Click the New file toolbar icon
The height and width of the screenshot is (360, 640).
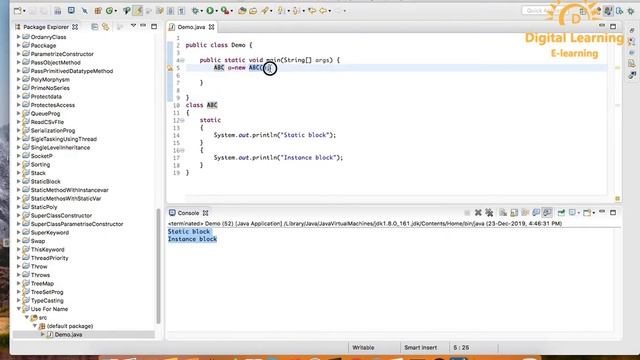point(18,11)
